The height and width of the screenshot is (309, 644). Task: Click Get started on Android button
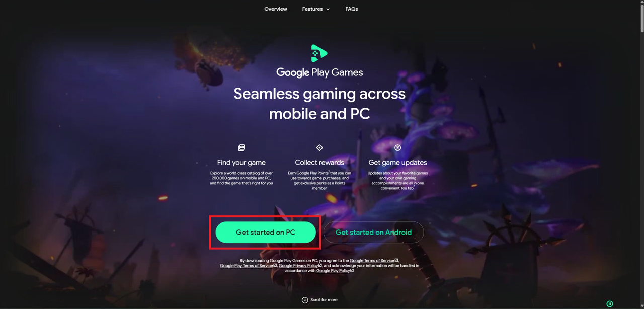pos(373,233)
